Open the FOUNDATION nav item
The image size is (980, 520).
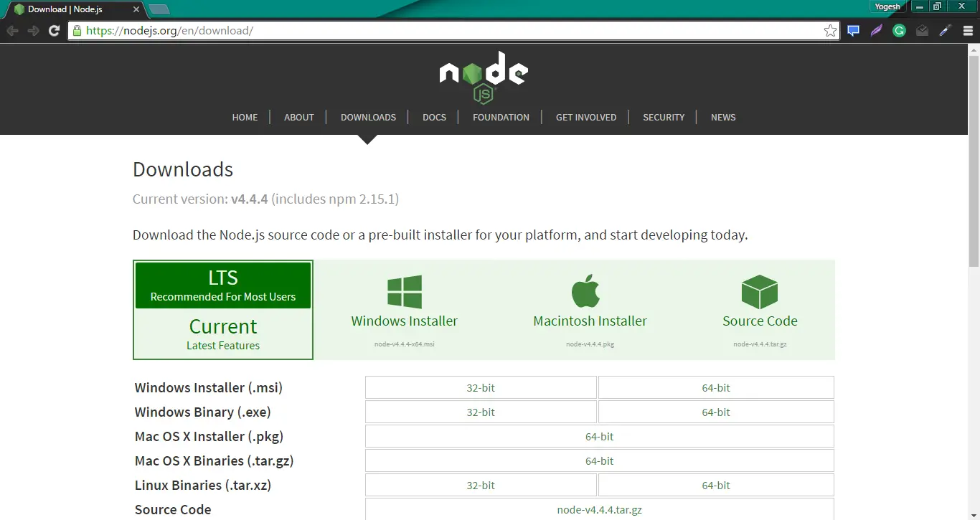pyautogui.click(x=501, y=117)
